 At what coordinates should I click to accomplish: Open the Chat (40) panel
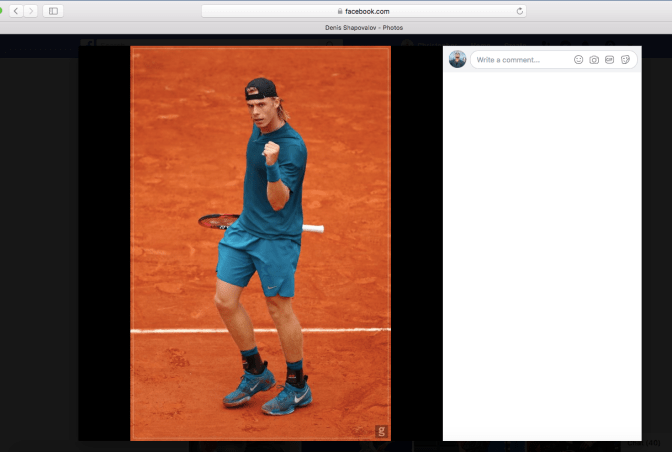[x=653, y=444]
